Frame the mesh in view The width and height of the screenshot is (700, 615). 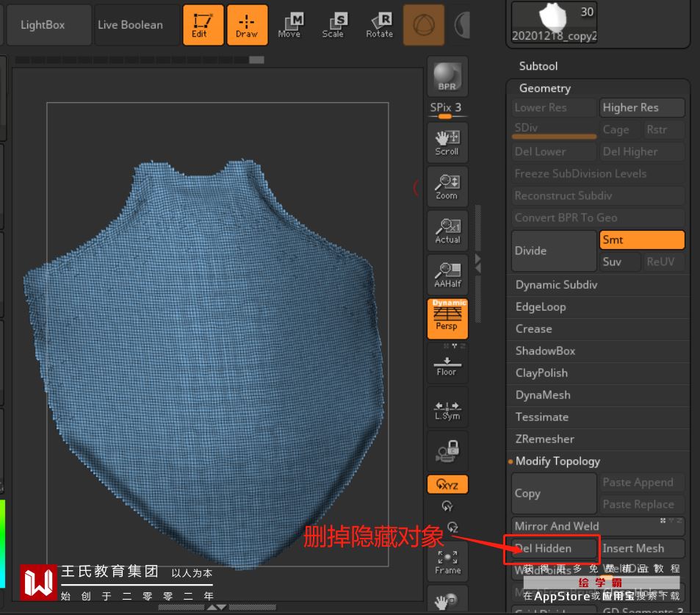[447, 562]
